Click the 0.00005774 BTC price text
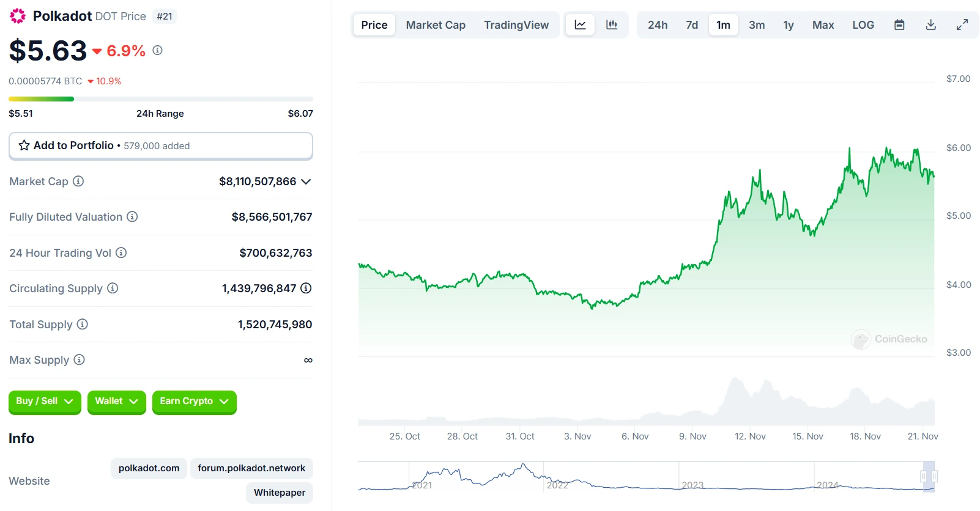Image resolution: width=980 pixels, height=511 pixels. coord(45,81)
